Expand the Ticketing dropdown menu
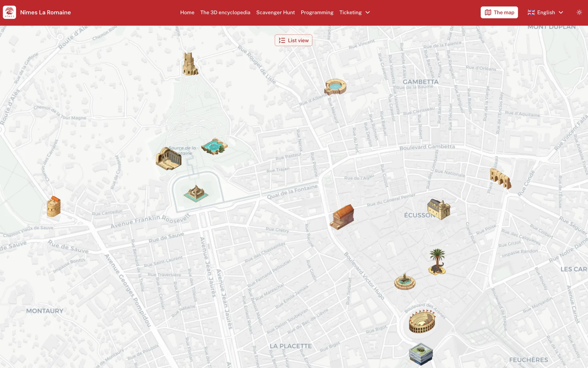The width and height of the screenshot is (588, 368). 355,13
